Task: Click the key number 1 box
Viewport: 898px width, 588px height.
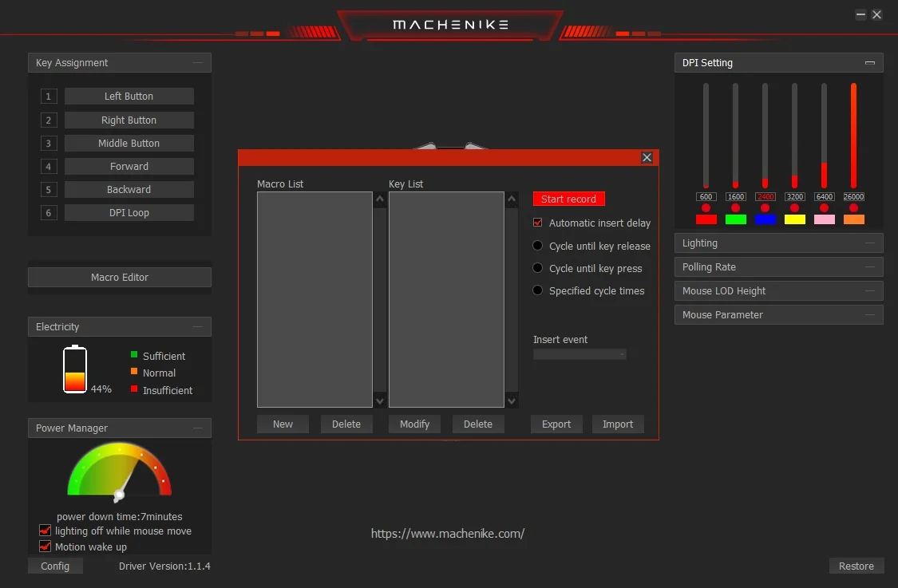Action: pyautogui.click(x=49, y=97)
